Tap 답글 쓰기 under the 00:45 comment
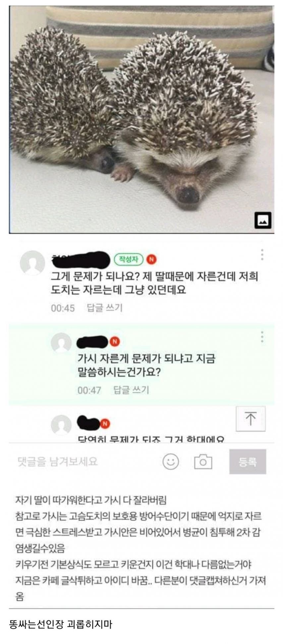This screenshot has width=283, height=644. (x=105, y=308)
